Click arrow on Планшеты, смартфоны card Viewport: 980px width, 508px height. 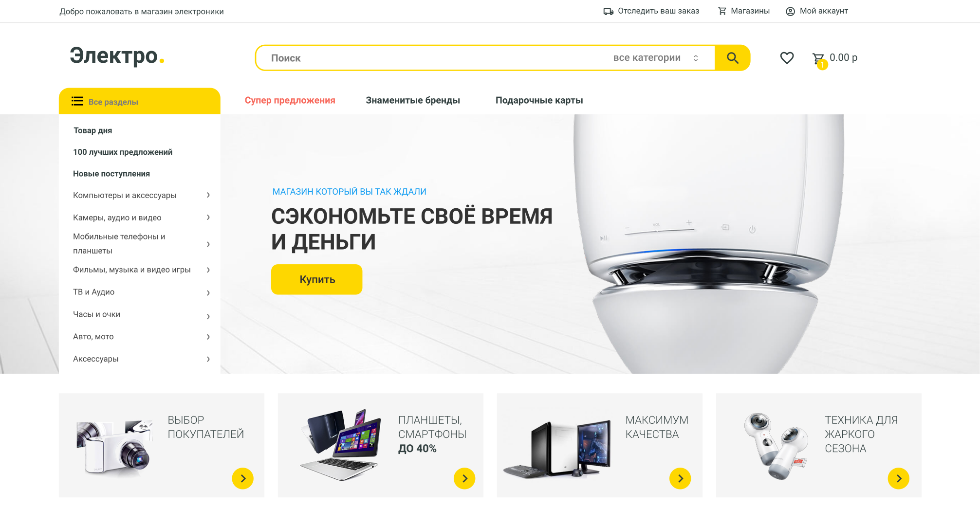click(464, 478)
